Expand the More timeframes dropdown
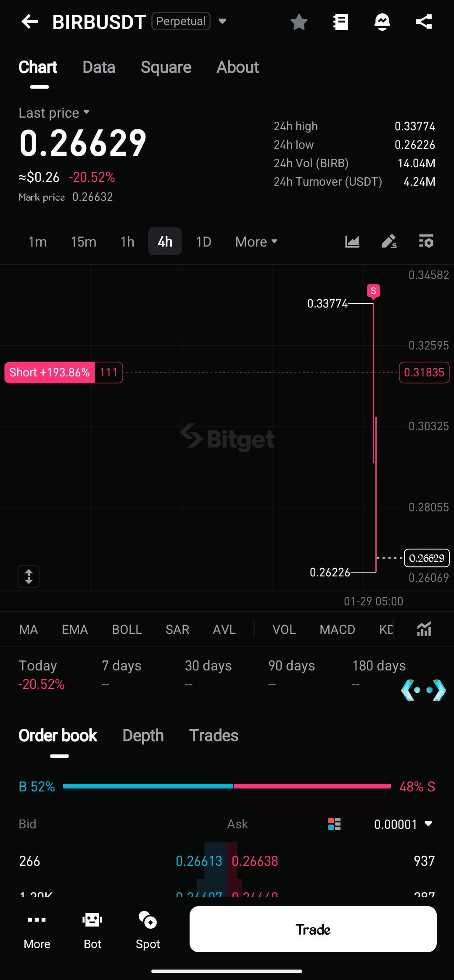This screenshot has height=980, width=454. [x=256, y=242]
